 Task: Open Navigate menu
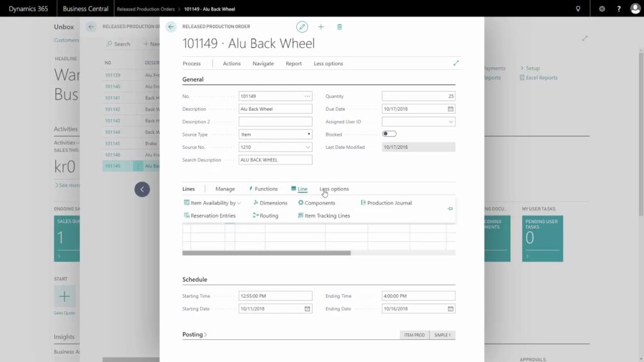coord(263,63)
